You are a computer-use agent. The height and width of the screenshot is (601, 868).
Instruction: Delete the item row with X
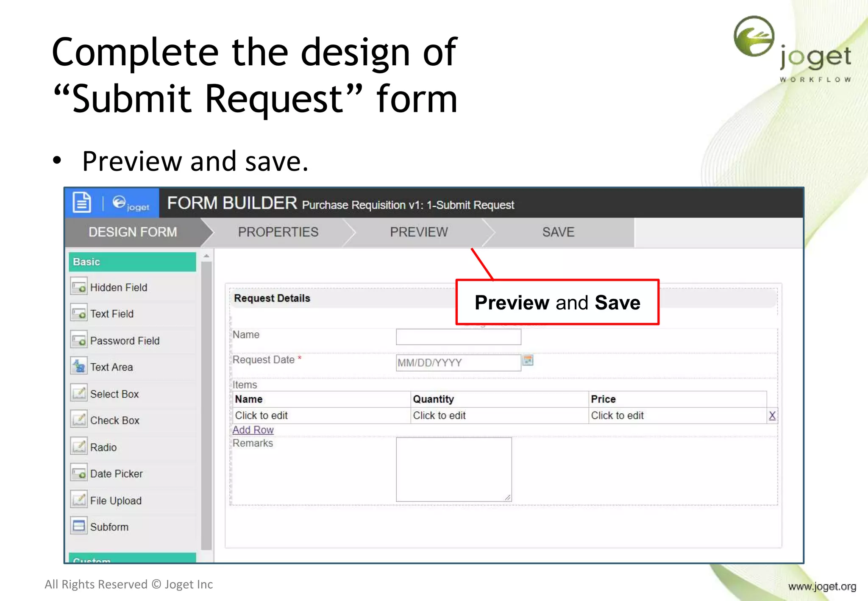point(772,416)
